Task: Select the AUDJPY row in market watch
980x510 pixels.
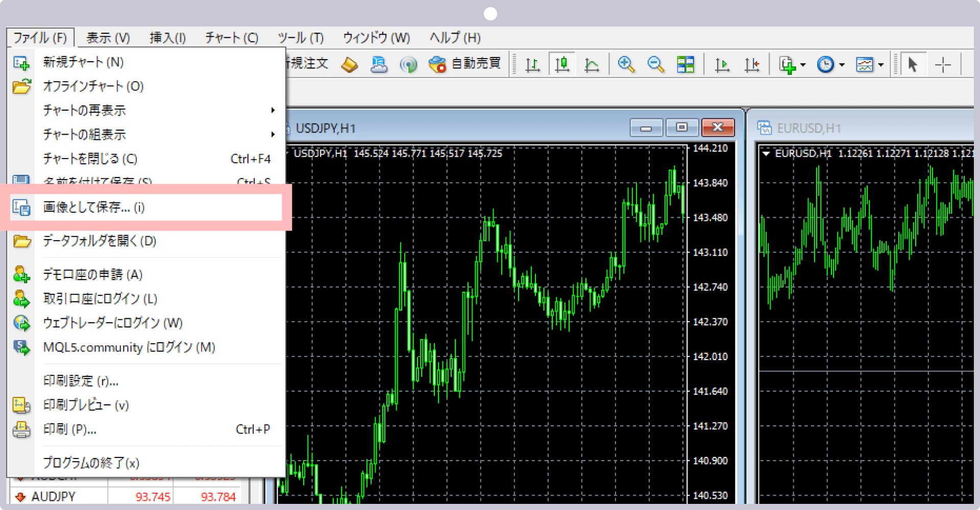Action: tap(54, 496)
